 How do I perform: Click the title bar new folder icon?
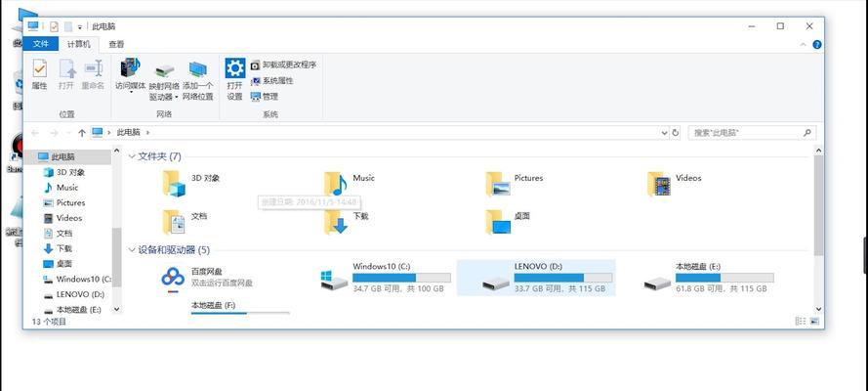click(x=68, y=26)
